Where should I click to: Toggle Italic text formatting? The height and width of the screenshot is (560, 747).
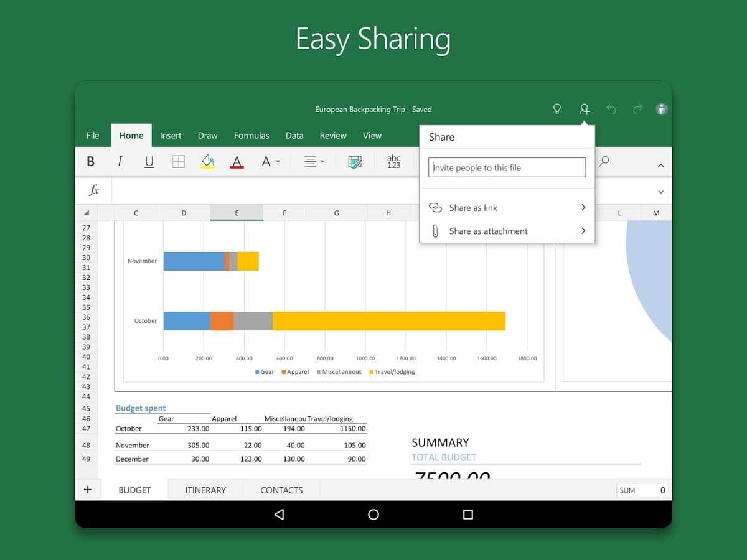click(120, 162)
